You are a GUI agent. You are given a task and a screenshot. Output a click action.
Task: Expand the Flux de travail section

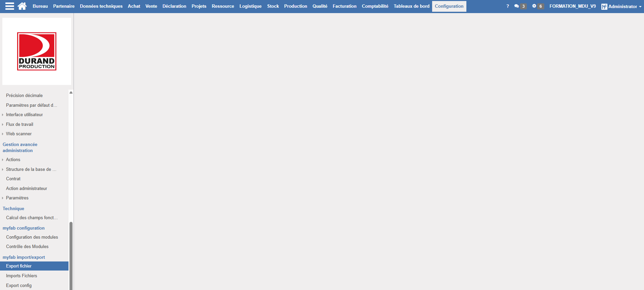click(x=19, y=125)
